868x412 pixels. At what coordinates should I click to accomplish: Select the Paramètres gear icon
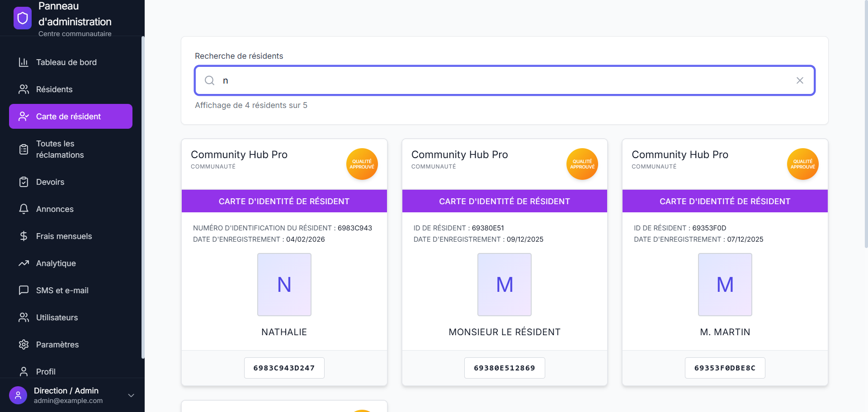point(24,344)
